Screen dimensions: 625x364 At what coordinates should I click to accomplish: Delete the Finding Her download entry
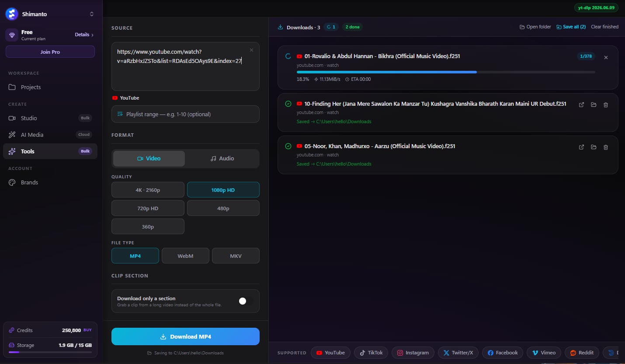(606, 105)
